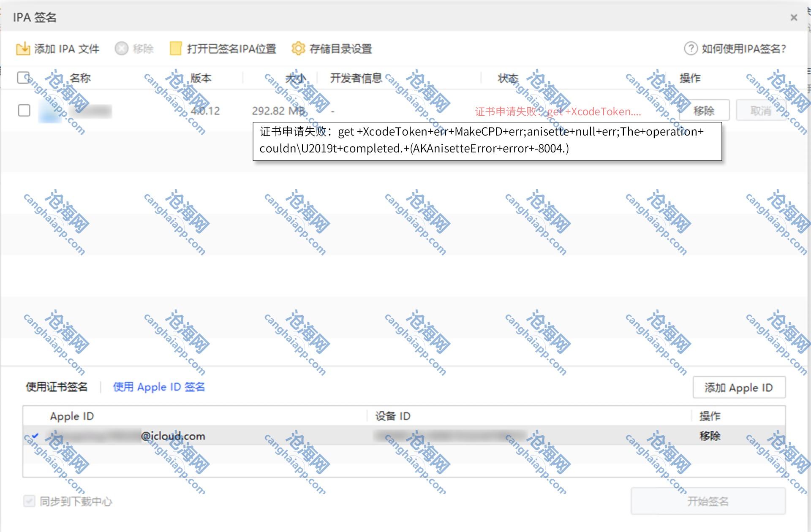This screenshot has width=811, height=532.
Task: Click the blue checkmark beside the iCloud account
Action: point(35,436)
